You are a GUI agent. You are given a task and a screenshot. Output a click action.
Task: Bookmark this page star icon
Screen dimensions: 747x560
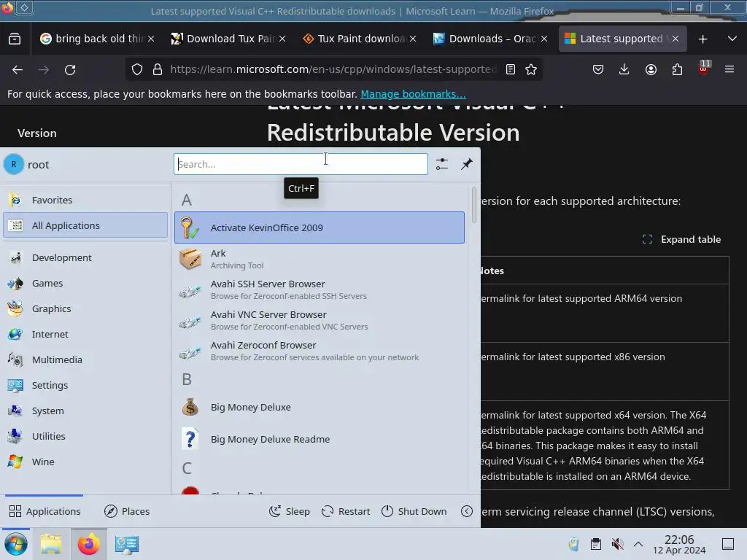(x=531, y=69)
